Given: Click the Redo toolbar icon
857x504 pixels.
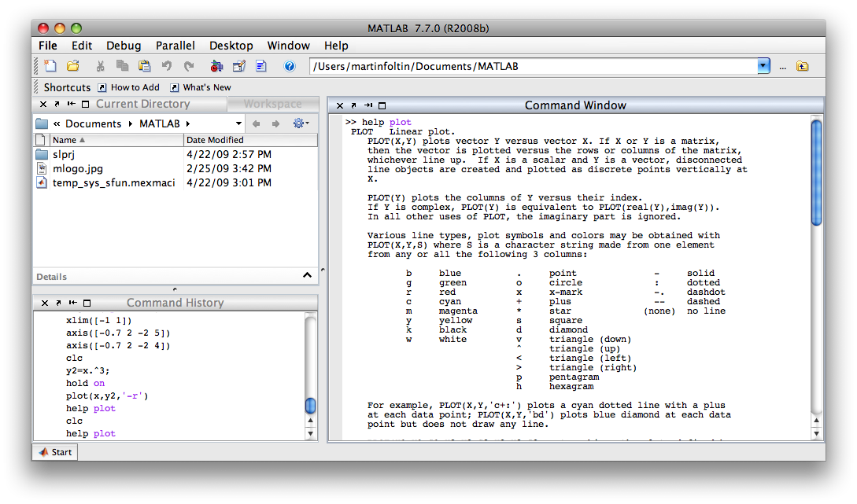Looking at the screenshot, I should (x=189, y=66).
